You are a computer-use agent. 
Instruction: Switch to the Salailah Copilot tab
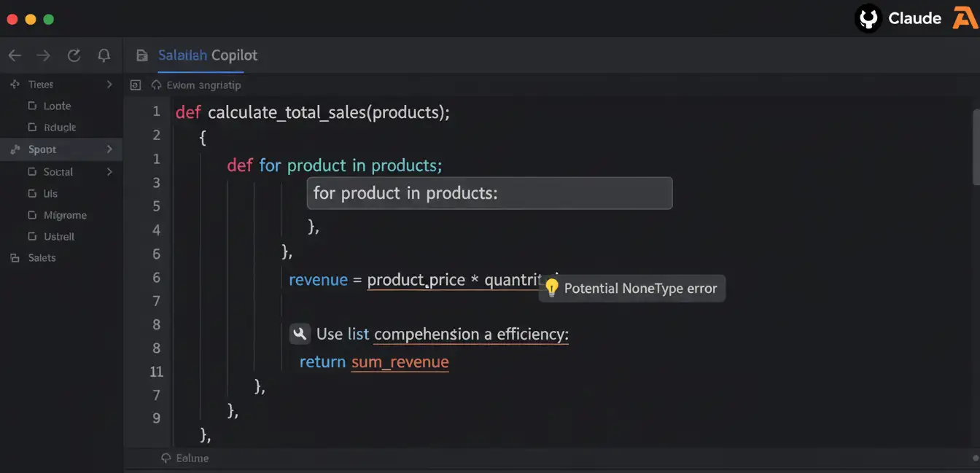(207, 55)
